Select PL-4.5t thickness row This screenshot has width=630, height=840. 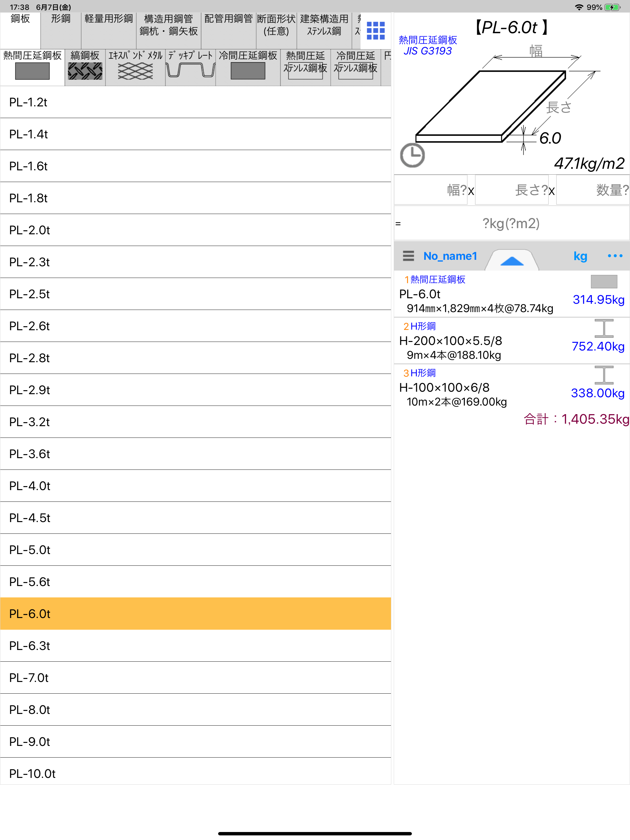click(x=196, y=517)
